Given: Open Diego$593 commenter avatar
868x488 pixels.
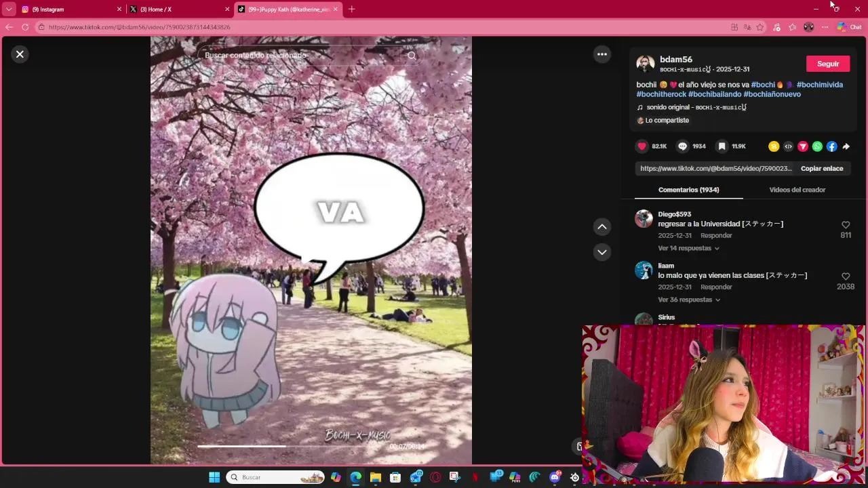Looking at the screenshot, I should click(x=644, y=218).
